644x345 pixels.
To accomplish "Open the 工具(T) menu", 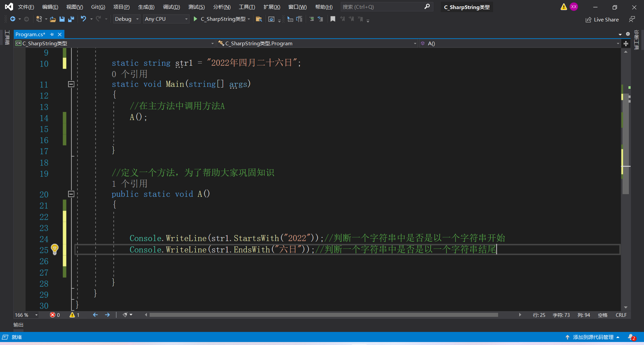I will point(247,7).
